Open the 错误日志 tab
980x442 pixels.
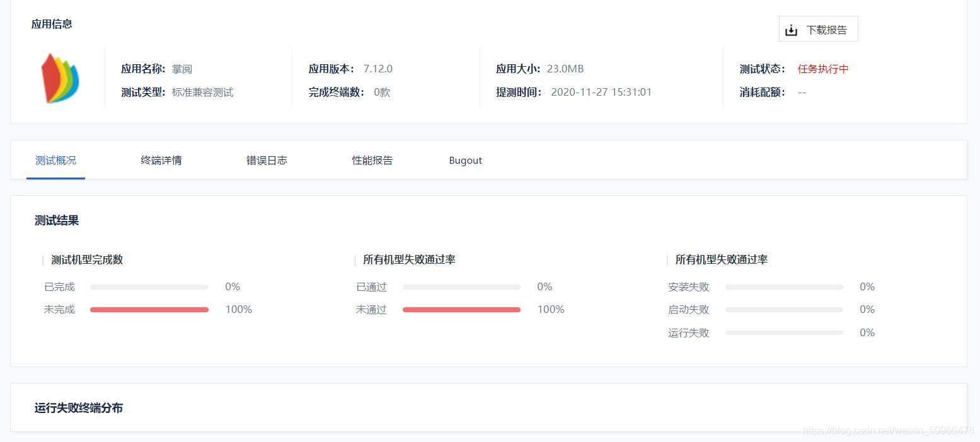pyautogui.click(x=267, y=161)
